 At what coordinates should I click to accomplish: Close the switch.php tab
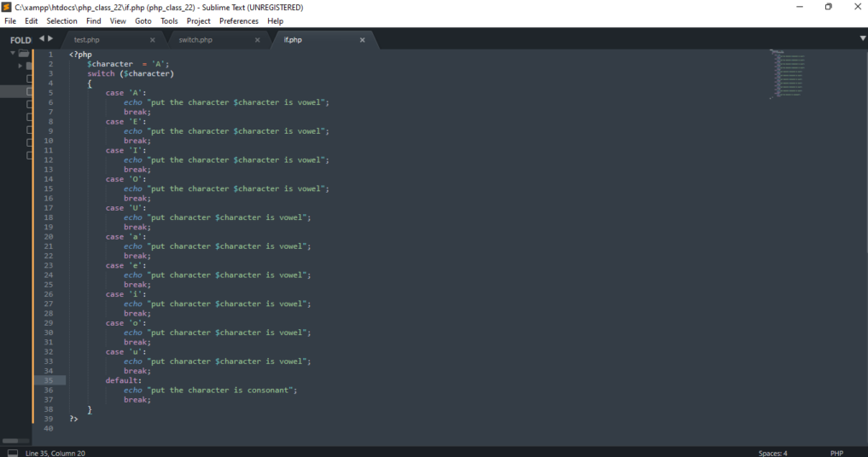pos(258,40)
